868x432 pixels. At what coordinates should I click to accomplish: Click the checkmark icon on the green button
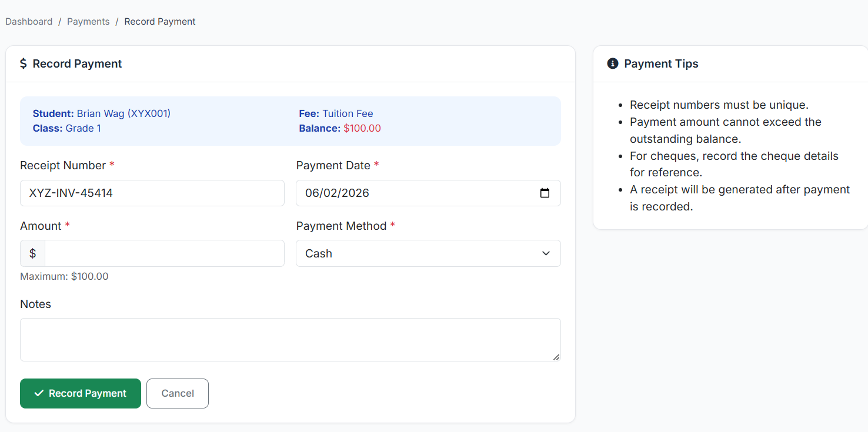[x=39, y=393]
